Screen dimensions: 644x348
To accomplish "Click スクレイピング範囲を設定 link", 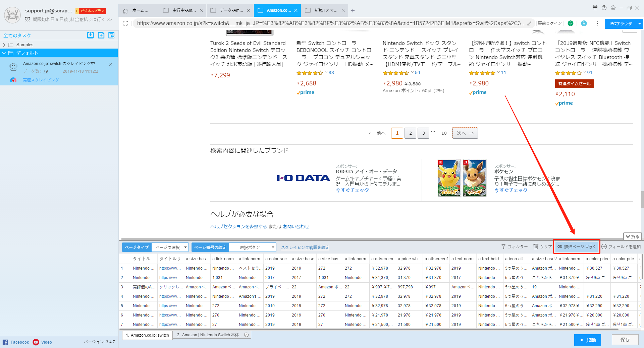I will click(305, 248).
